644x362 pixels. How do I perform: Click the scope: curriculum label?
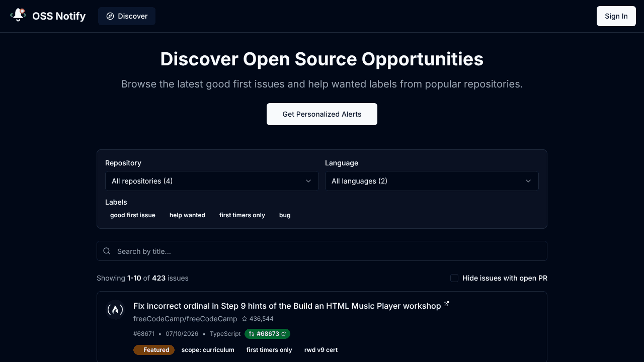(x=208, y=350)
